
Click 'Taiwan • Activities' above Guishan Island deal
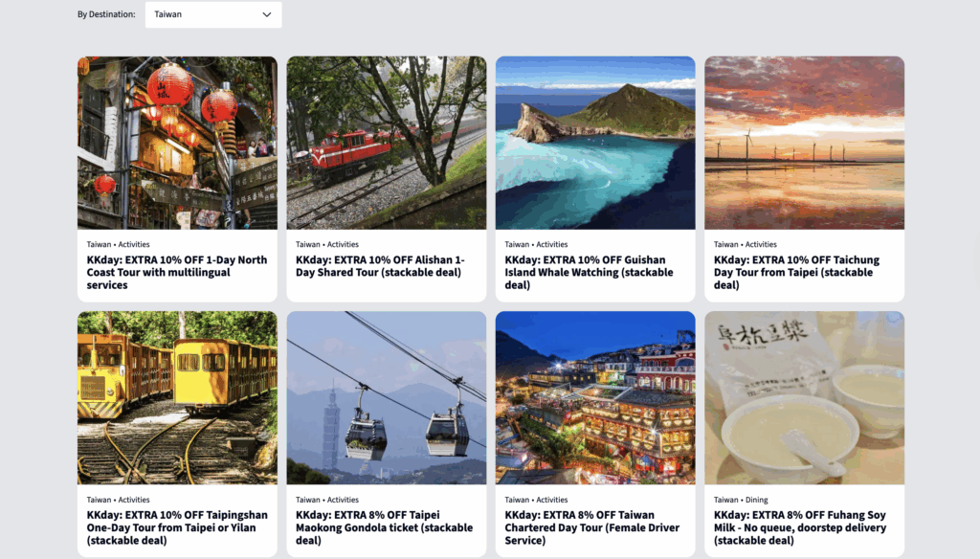536,244
